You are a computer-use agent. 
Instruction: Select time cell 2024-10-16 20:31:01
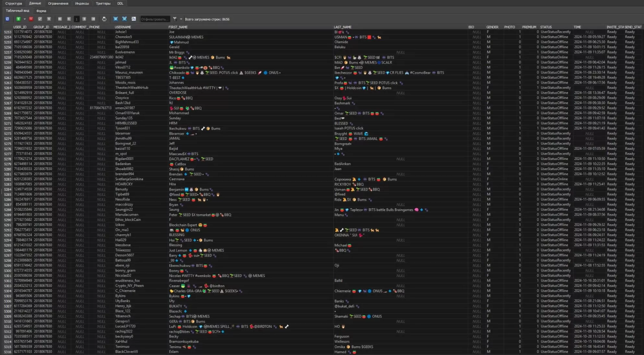pos(589,281)
